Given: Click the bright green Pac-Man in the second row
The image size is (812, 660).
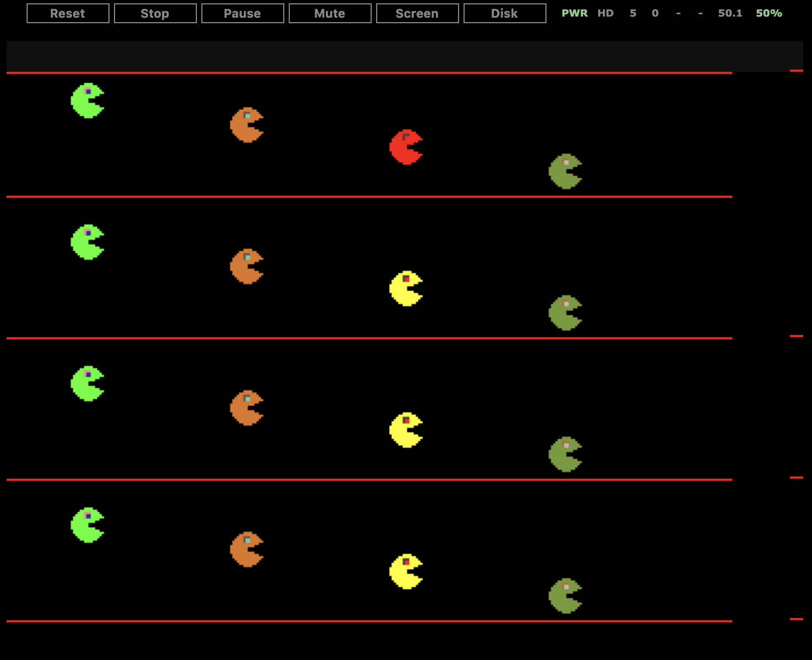Looking at the screenshot, I should click(87, 242).
